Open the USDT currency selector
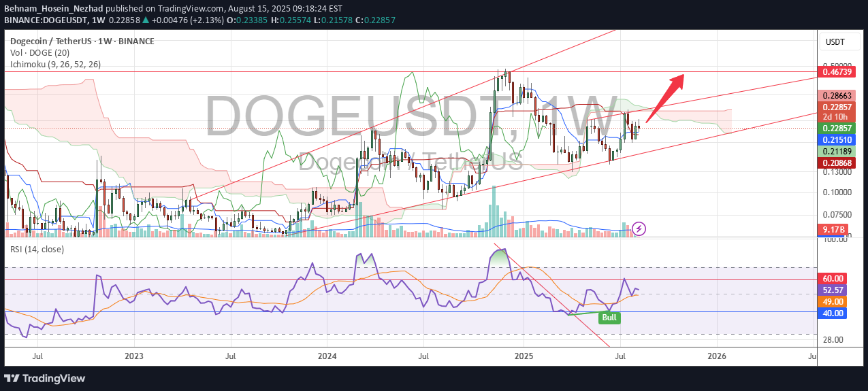This screenshot has height=391, width=868. click(x=835, y=42)
